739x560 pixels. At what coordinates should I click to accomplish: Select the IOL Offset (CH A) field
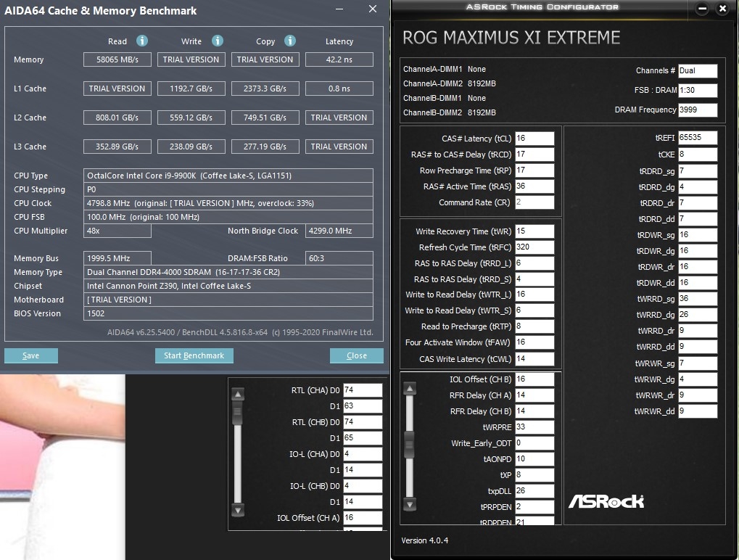[363, 518]
